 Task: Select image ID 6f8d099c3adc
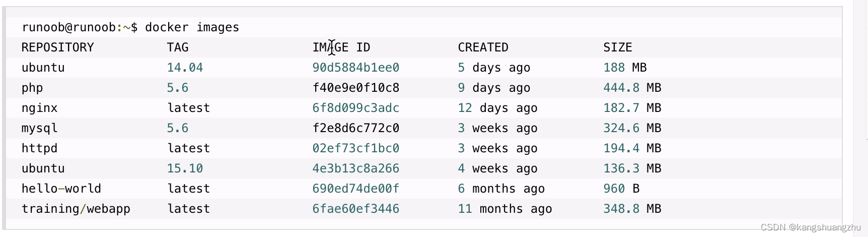click(x=355, y=108)
